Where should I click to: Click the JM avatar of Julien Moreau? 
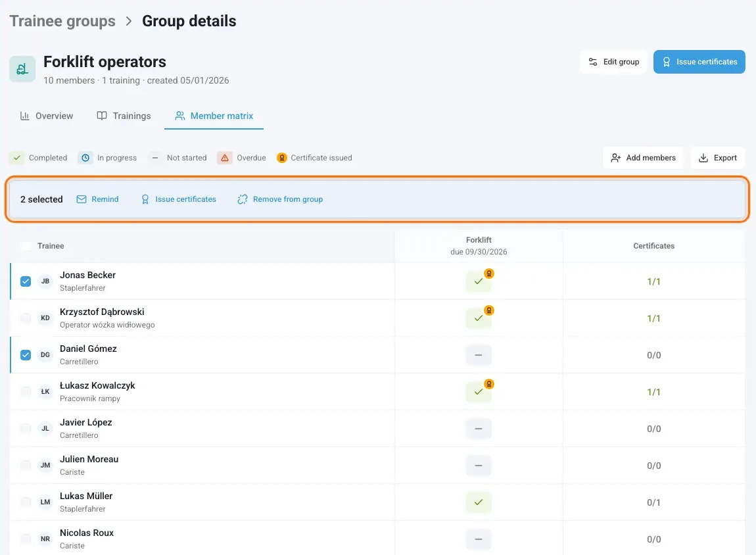pos(45,466)
